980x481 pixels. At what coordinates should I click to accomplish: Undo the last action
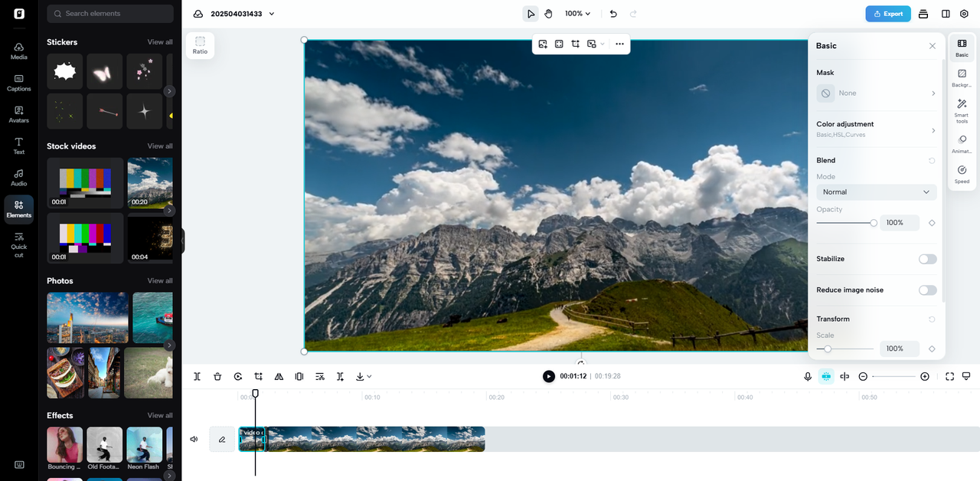point(613,14)
